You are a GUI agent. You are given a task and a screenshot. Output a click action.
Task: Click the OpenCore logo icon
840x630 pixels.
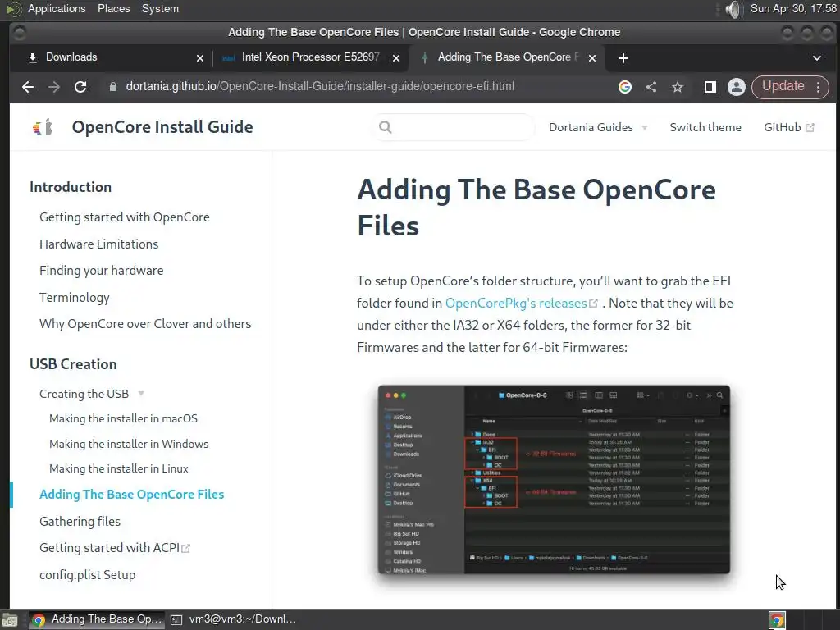pyautogui.click(x=43, y=127)
